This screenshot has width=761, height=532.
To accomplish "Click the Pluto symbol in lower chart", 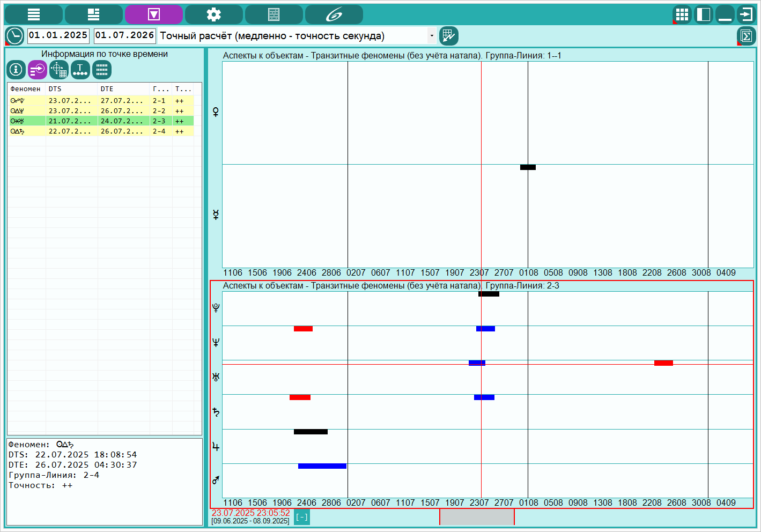I will [x=216, y=308].
